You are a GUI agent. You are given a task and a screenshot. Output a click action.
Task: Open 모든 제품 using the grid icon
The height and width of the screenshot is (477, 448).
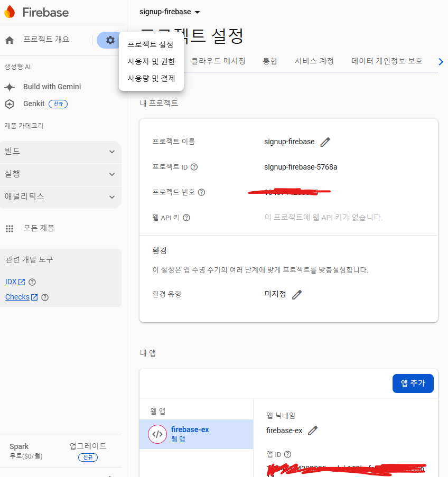tap(9, 228)
